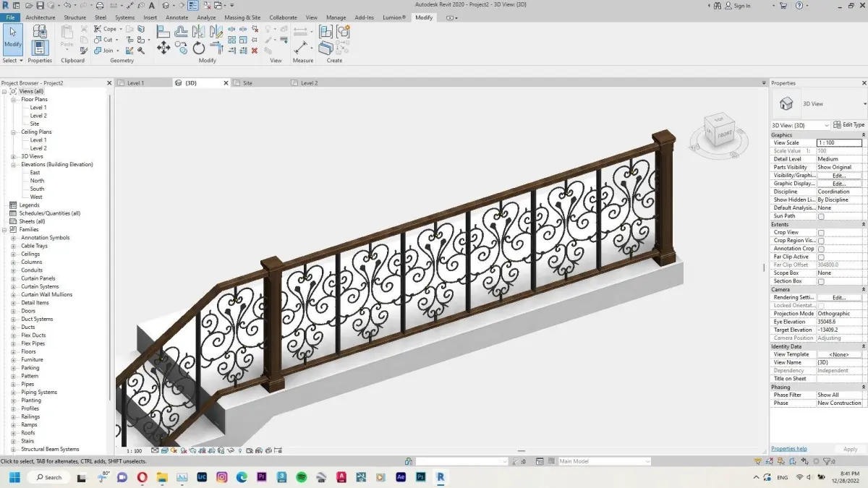This screenshot has width=868, height=488.
Task: Toggle the Section Box checkbox
Action: (x=821, y=281)
